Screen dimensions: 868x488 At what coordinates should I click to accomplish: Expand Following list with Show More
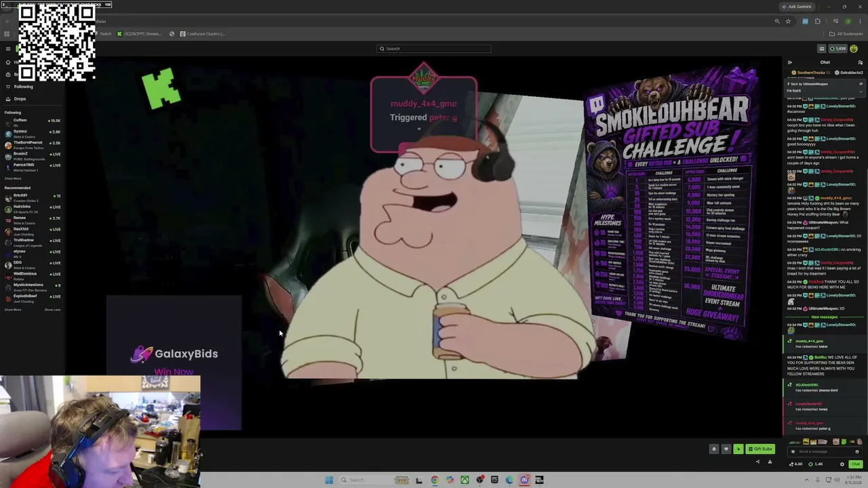click(12, 179)
